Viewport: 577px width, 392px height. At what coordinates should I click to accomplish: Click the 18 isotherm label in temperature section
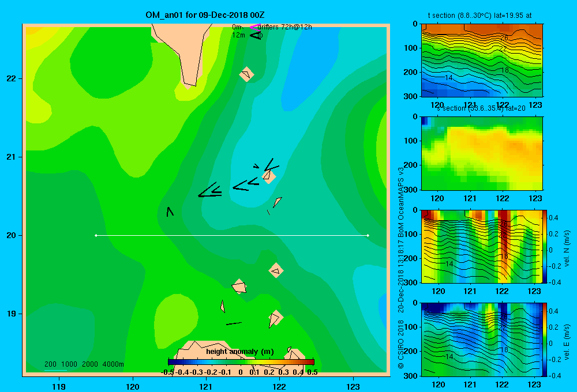click(x=504, y=70)
